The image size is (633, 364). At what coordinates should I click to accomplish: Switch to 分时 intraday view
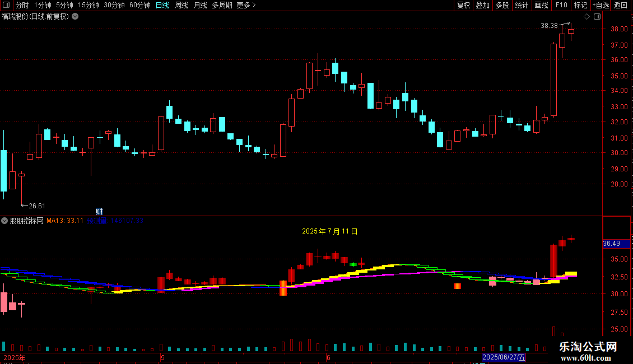point(22,5)
